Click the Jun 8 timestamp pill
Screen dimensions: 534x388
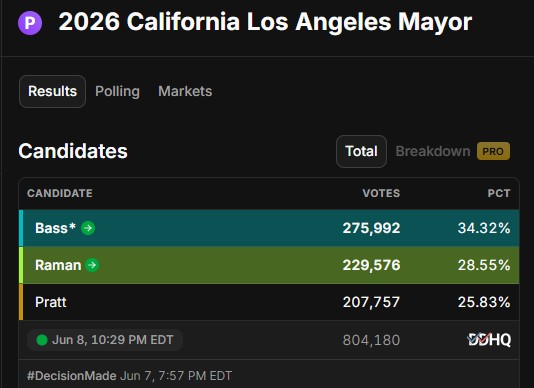click(105, 340)
